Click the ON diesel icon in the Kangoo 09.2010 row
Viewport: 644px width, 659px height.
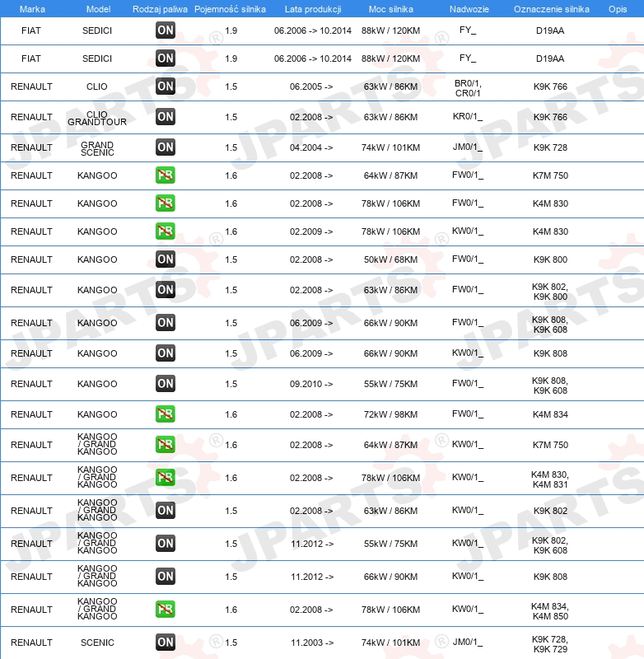pos(165,384)
